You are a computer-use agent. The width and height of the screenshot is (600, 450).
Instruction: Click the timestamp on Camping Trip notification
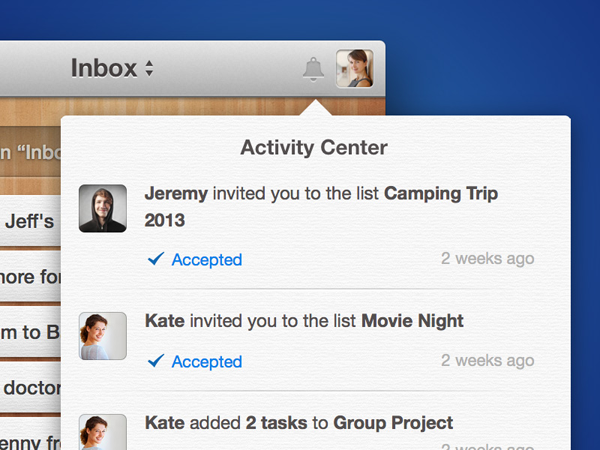pos(487,259)
